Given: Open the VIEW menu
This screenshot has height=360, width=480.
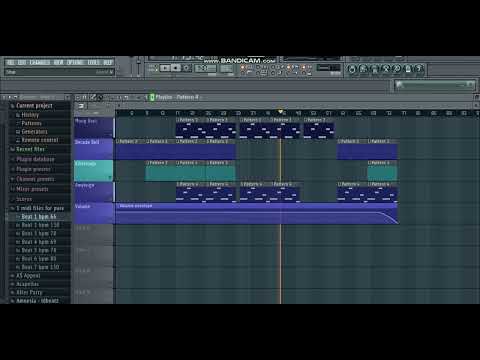Looking at the screenshot, I should [58, 63].
